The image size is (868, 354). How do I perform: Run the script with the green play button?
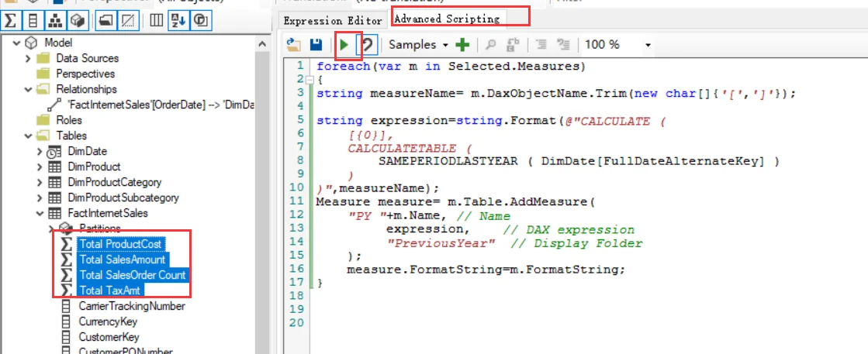344,45
